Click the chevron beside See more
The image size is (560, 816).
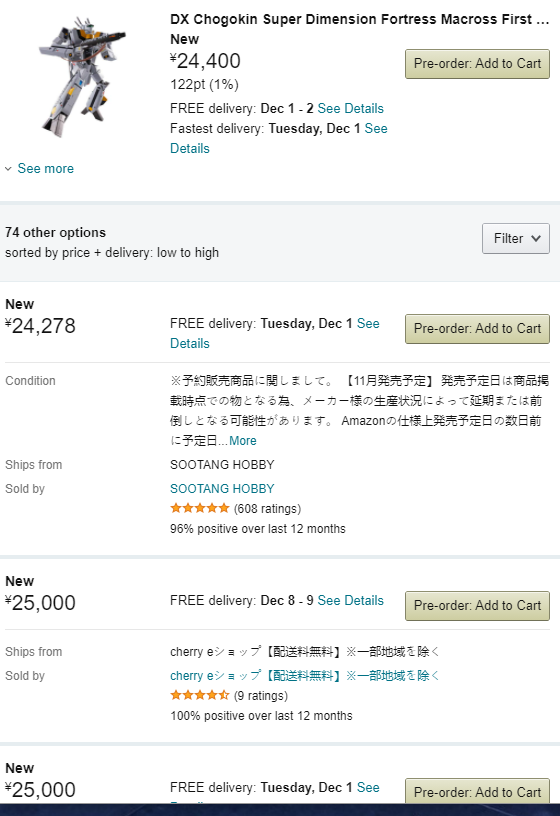point(8,169)
